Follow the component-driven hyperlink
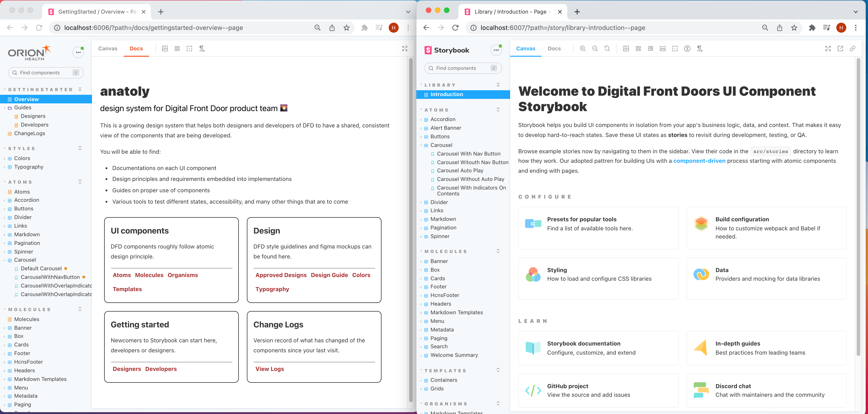868x414 pixels. pyautogui.click(x=699, y=161)
